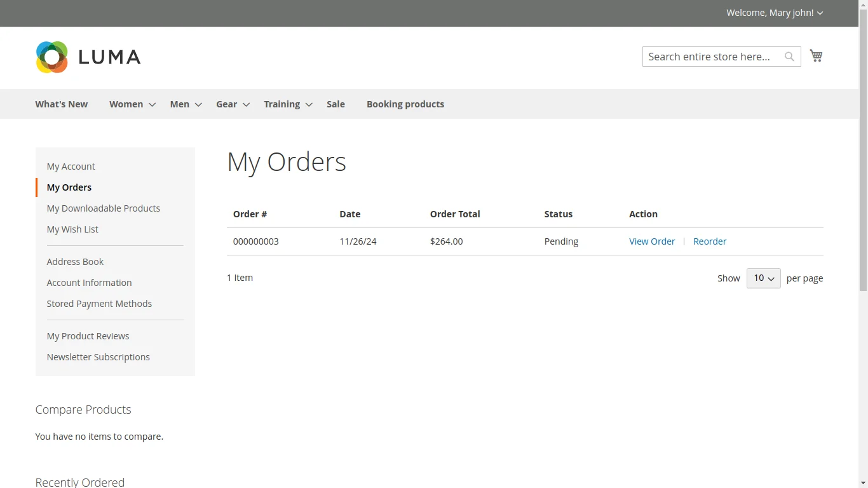The width and height of the screenshot is (868, 488).
Task: Open My Downloadable Products
Action: (x=103, y=208)
